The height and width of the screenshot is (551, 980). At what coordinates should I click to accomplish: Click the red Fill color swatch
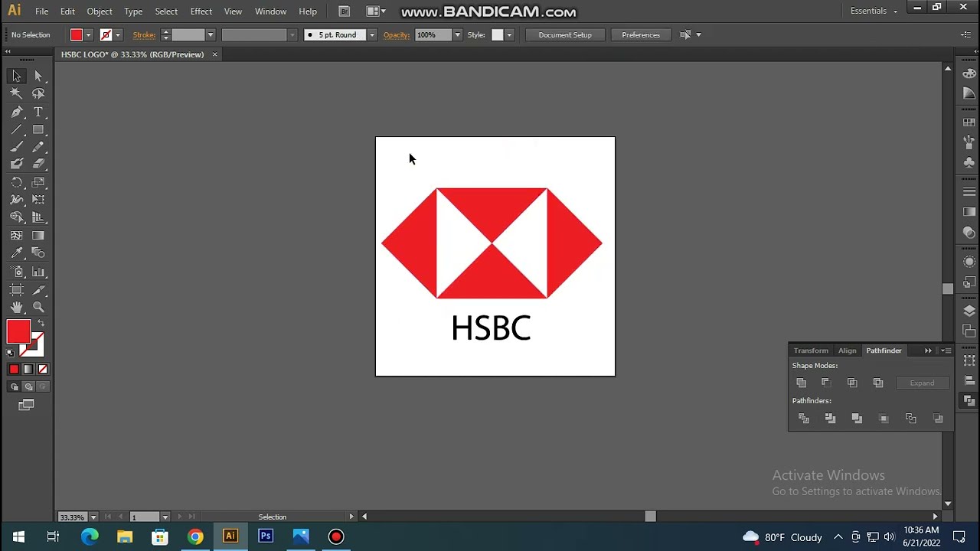tap(18, 332)
